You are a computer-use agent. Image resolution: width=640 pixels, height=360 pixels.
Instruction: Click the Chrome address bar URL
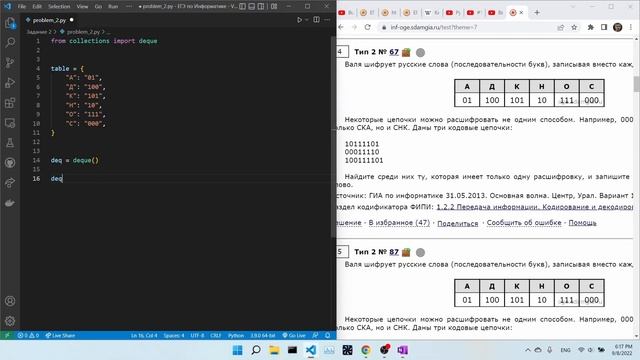point(433,27)
